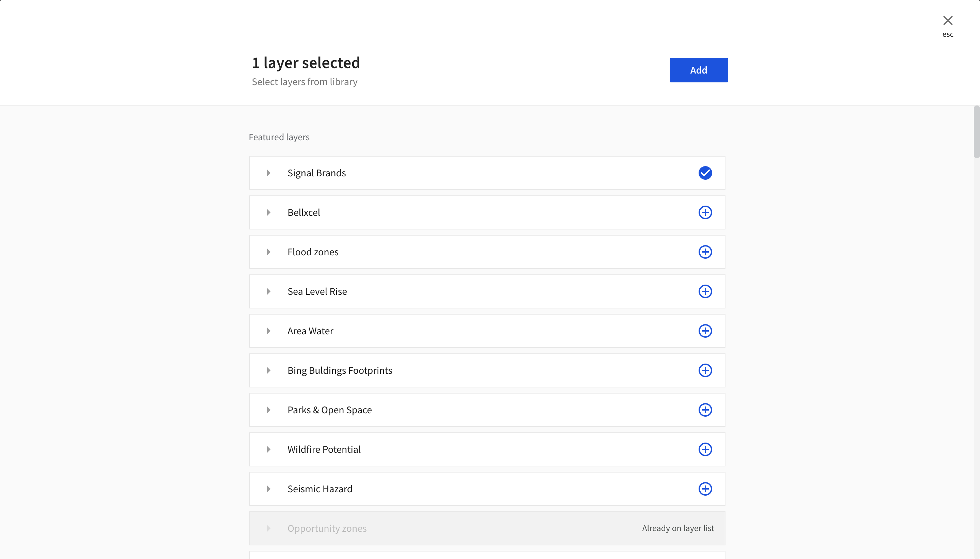
Task: Expand the Flood zones row arrow
Action: [x=268, y=252]
